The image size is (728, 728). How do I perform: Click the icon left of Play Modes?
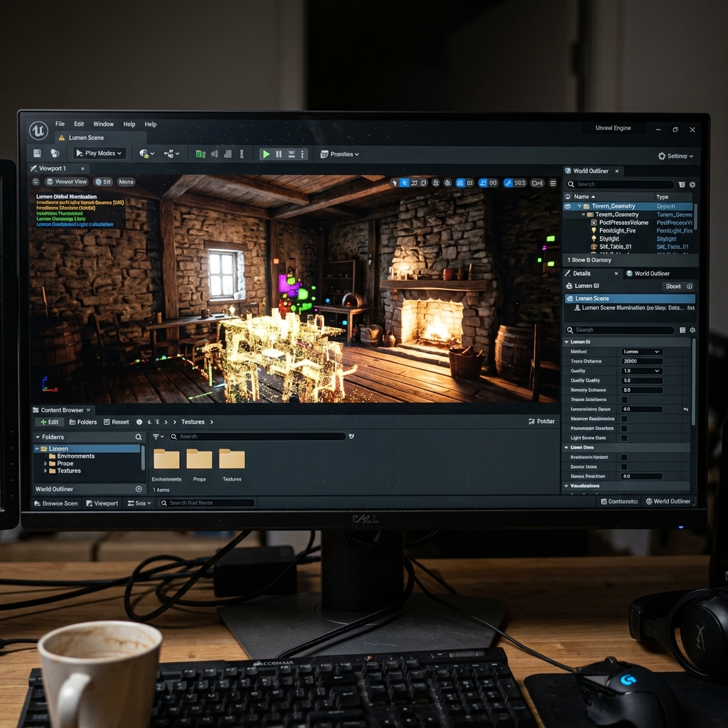(55, 154)
